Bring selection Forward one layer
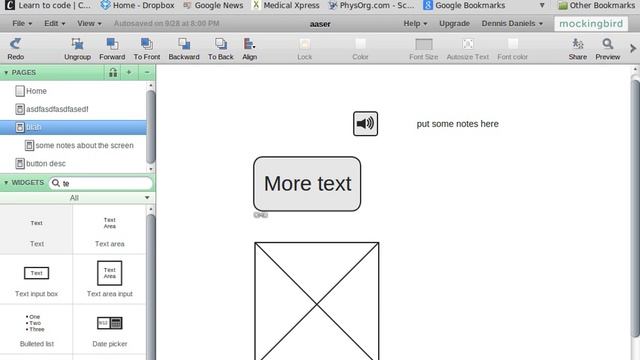Screen dimensions: 640x360 click(x=112, y=49)
